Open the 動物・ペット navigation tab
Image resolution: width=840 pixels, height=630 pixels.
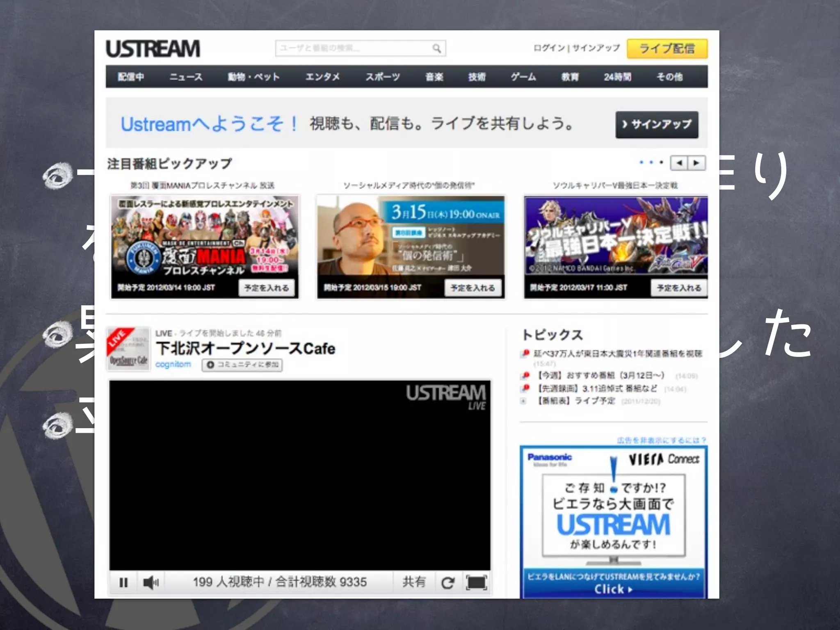coord(253,77)
